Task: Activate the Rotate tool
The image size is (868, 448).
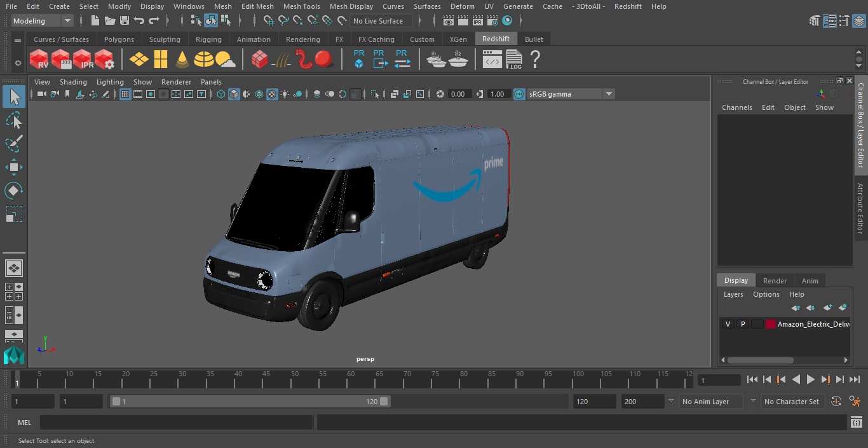Action: (x=14, y=191)
